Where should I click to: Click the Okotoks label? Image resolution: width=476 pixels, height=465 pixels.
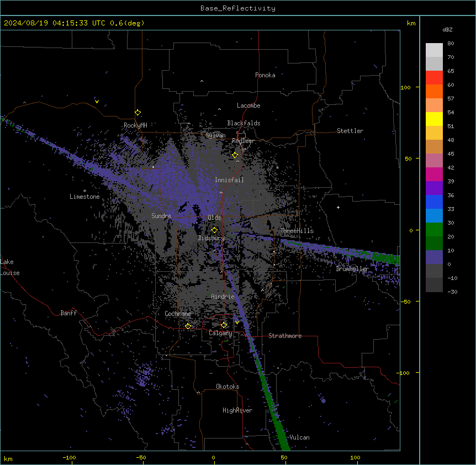(x=228, y=387)
